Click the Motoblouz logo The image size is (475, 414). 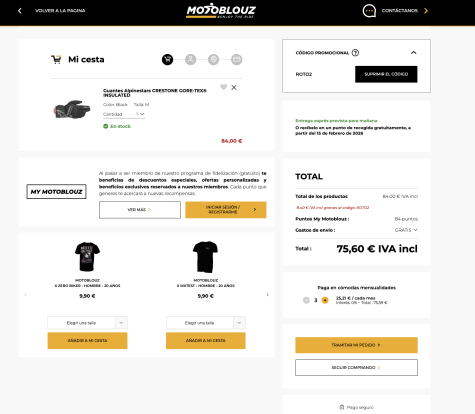(221, 11)
